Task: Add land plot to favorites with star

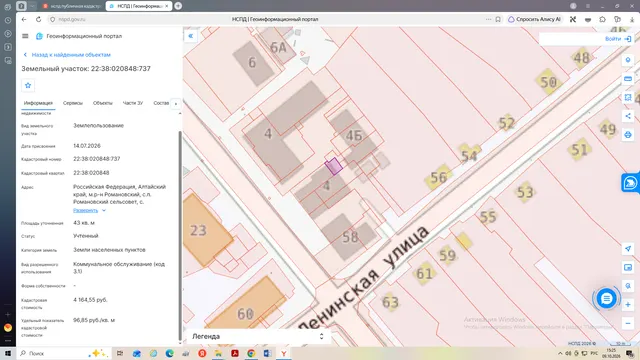Action: click(x=28, y=85)
